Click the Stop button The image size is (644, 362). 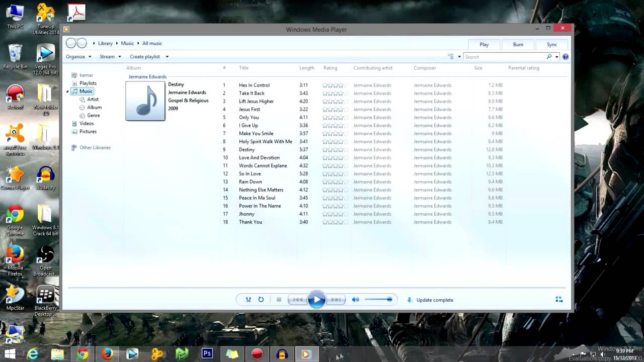(x=279, y=300)
